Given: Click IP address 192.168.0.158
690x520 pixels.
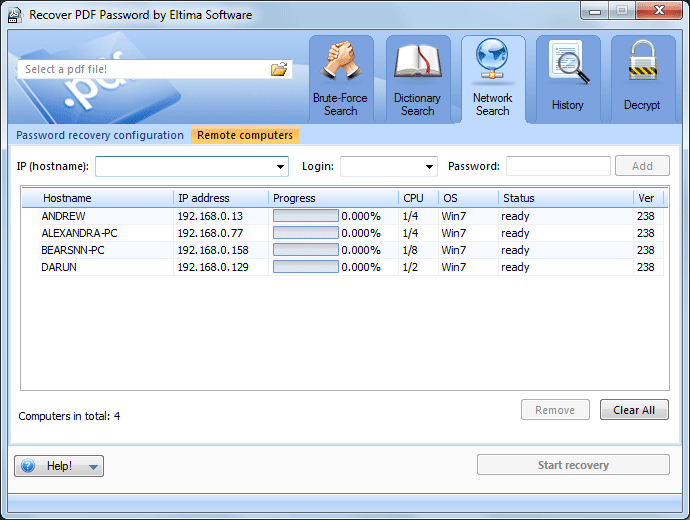Looking at the screenshot, I should 213,250.
